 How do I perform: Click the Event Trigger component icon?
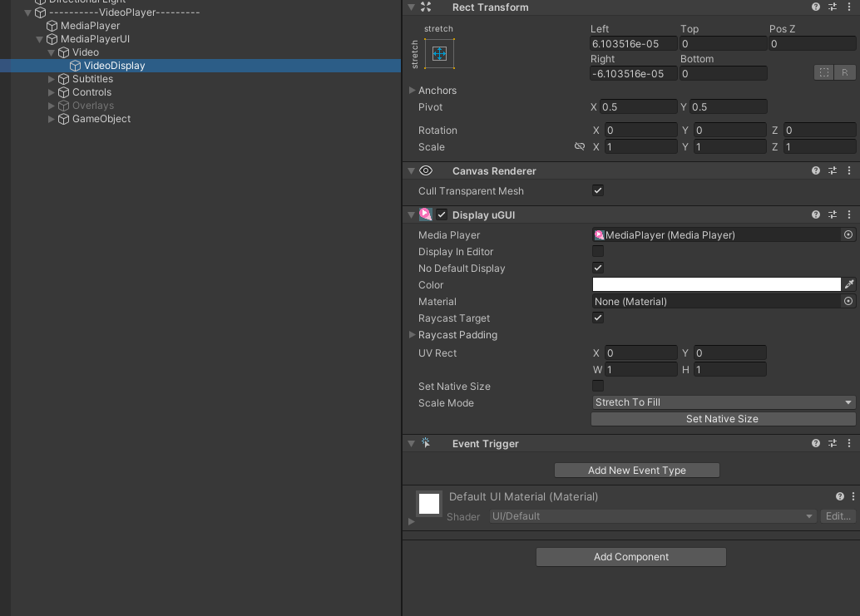click(426, 443)
